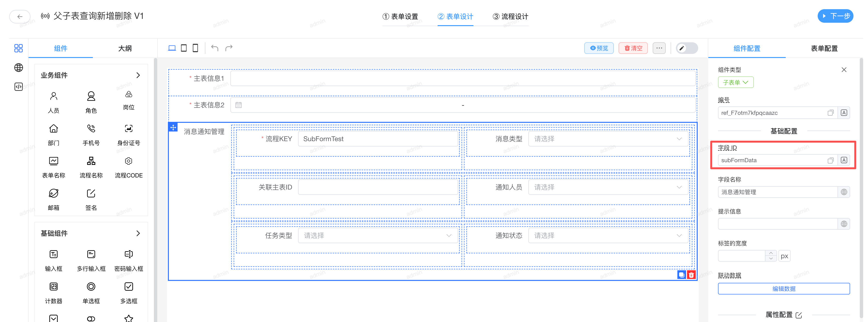Click the redo arrow in toolbar

pos(229,48)
